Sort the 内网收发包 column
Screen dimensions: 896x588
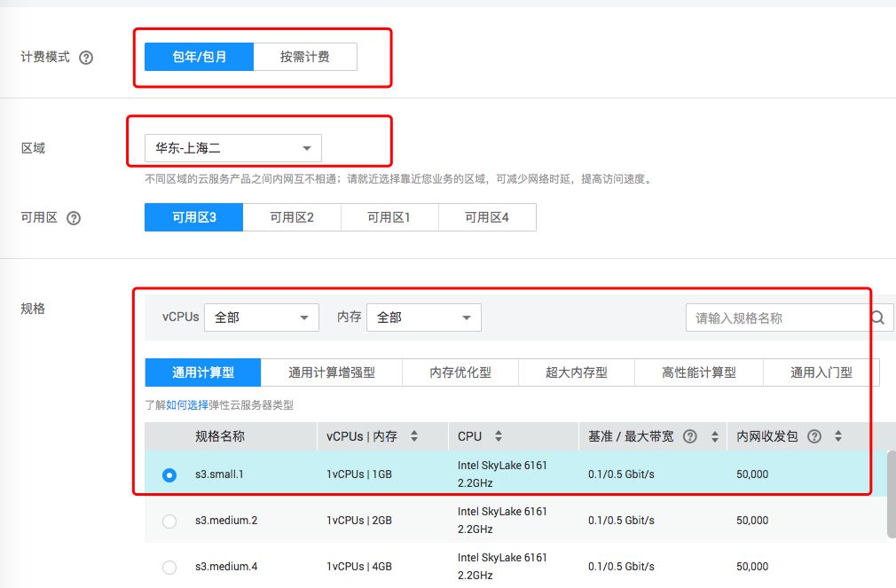pos(837,436)
